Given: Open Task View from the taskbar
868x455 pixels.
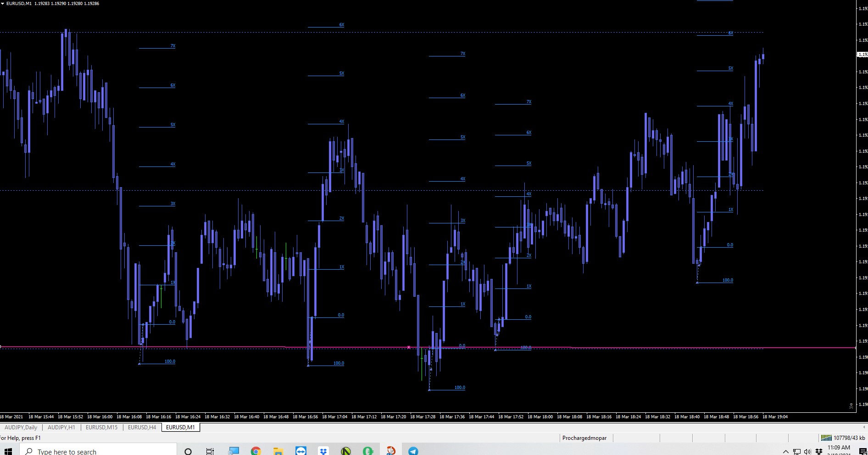Looking at the screenshot, I should point(210,451).
